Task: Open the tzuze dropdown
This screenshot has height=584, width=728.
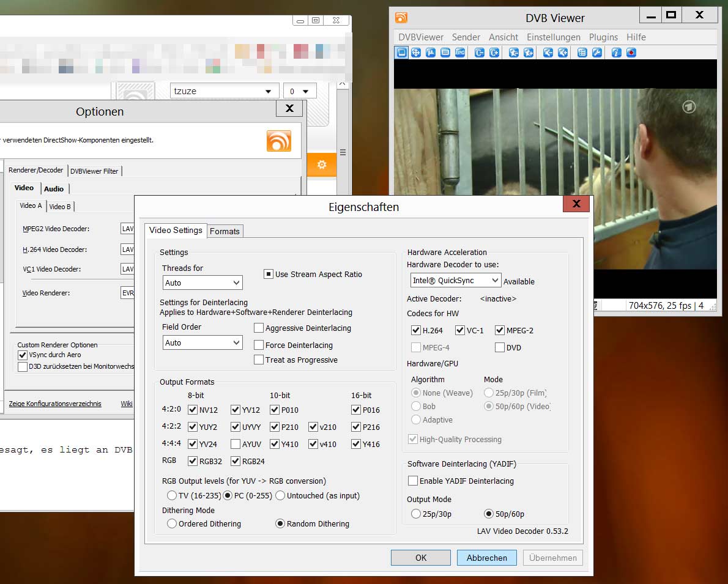Action: coord(225,91)
